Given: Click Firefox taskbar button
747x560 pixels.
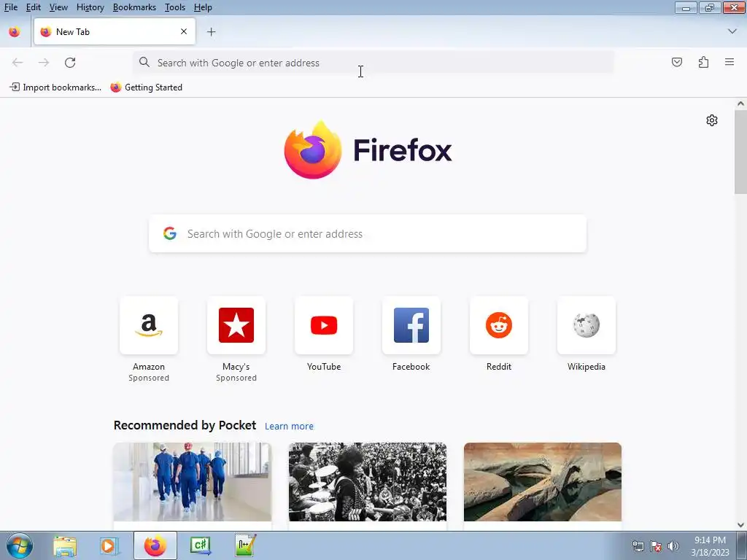Looking at the screenshot, I should tap(155, 545).
